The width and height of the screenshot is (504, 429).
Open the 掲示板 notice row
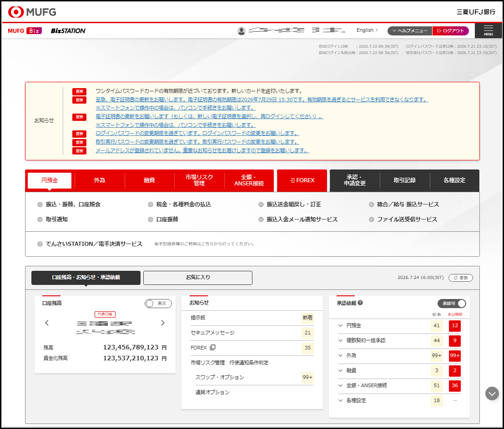click(x=252, y=318)
